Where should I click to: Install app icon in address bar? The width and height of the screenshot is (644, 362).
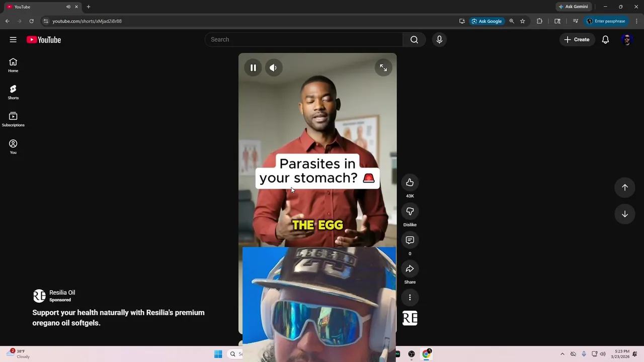462,21
